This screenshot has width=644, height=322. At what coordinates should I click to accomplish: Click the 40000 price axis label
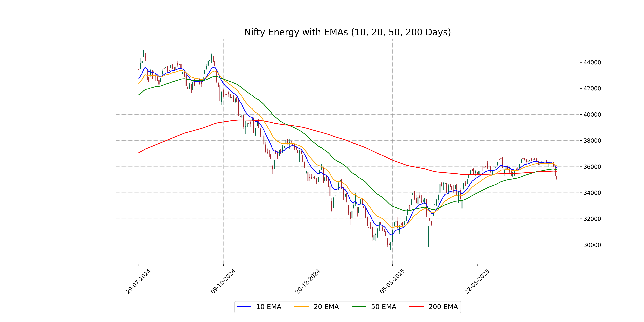click(x=592, y=115)
